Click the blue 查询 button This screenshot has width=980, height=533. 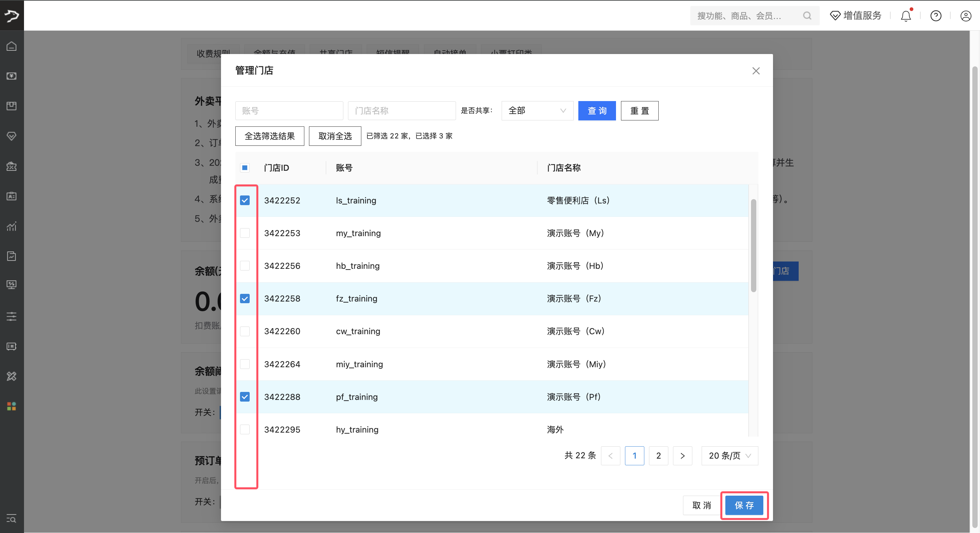597,111
